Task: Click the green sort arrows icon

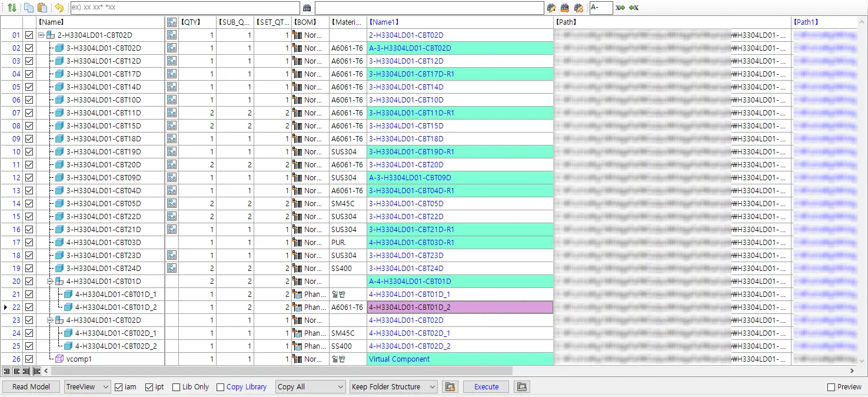Action: [11, 8]
